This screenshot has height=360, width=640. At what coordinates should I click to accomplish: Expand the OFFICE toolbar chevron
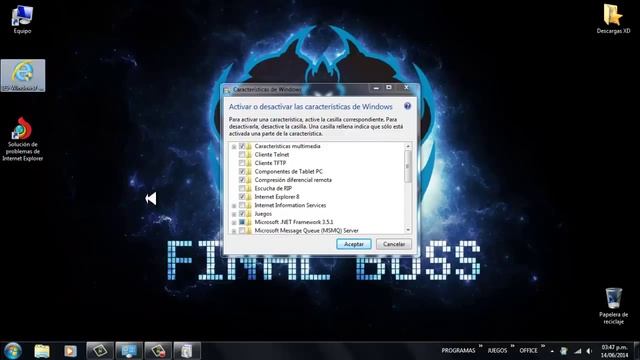pos(543,347)
